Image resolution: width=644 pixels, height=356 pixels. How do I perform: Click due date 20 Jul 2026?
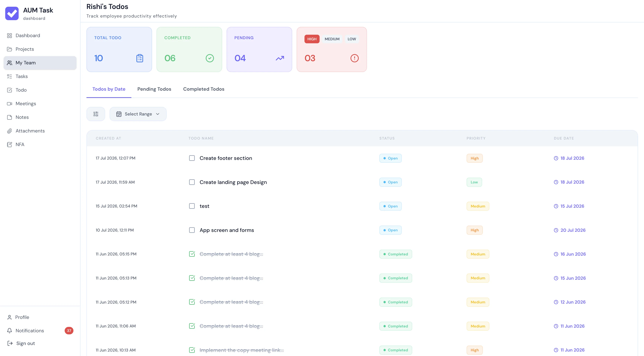click(569, 230)
